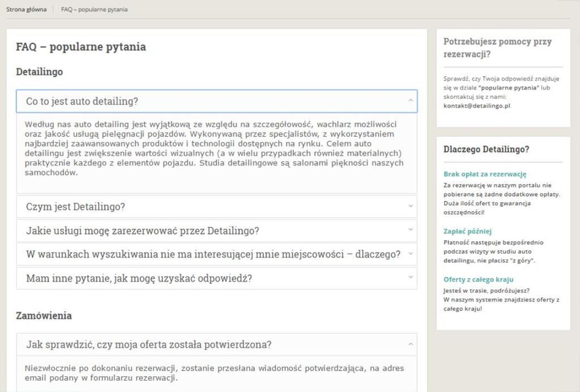This screenshot has height=392, width=580.
Task: Click 'Zapłać później' heading
Action: [467, 232]
